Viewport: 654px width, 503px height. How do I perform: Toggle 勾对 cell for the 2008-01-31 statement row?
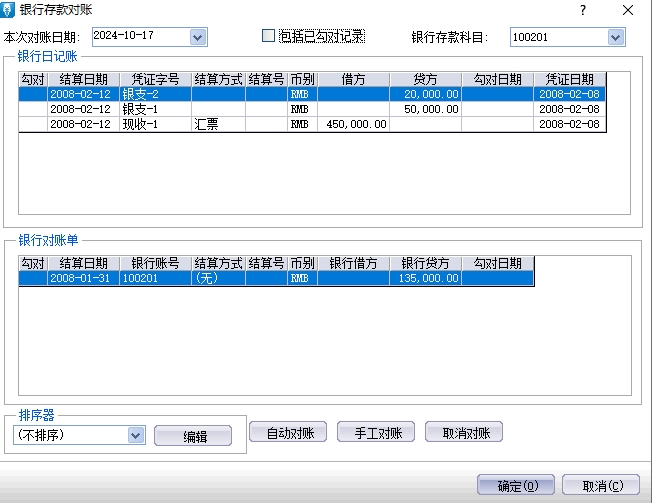pyautogui.click(x=33, y=278)
